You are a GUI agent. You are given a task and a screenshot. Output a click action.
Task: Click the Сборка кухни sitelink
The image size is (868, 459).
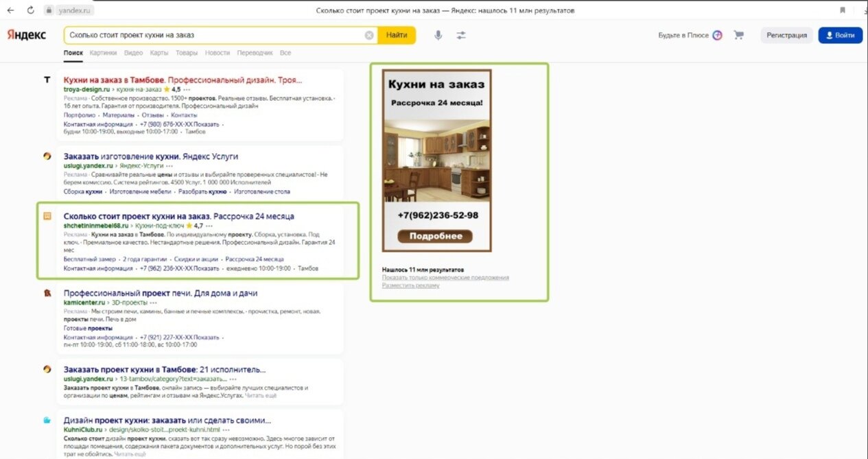[x=83, y=191]
